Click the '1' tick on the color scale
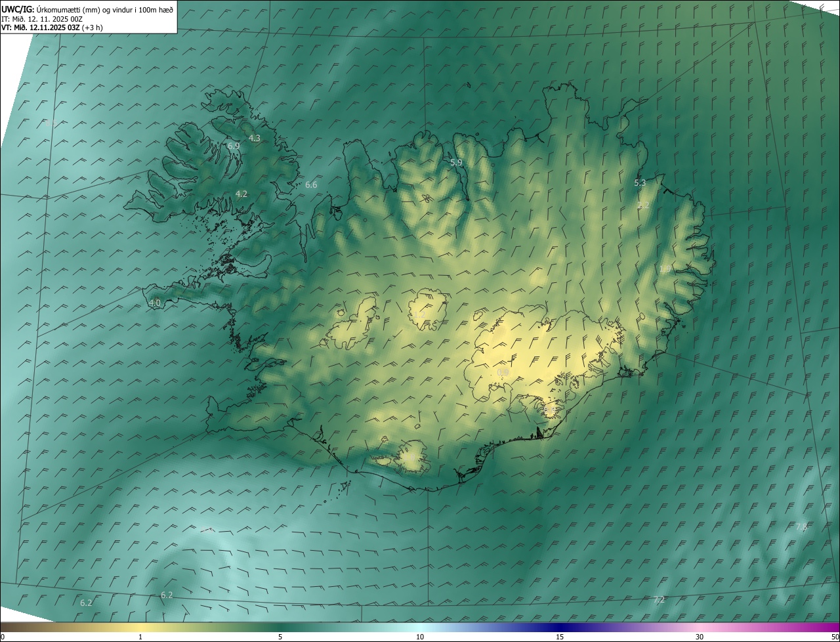 point(140,637)
